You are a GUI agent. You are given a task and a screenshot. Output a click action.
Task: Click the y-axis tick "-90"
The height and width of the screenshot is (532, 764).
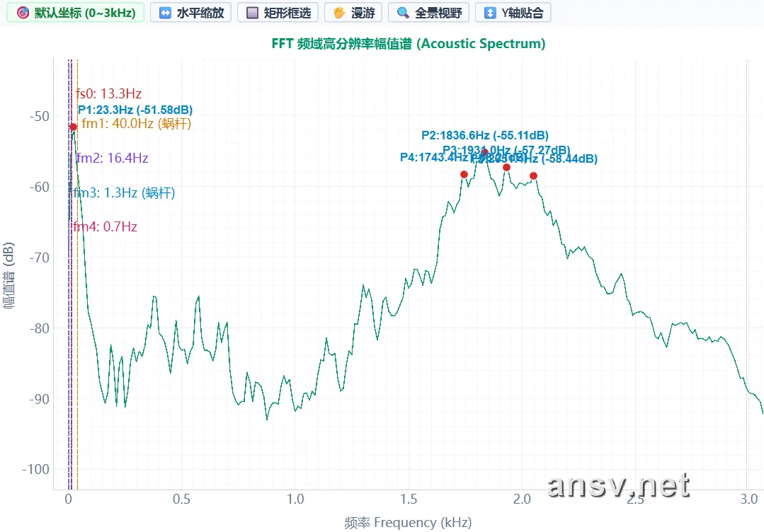pyautogui.click(x=40, y=399)
